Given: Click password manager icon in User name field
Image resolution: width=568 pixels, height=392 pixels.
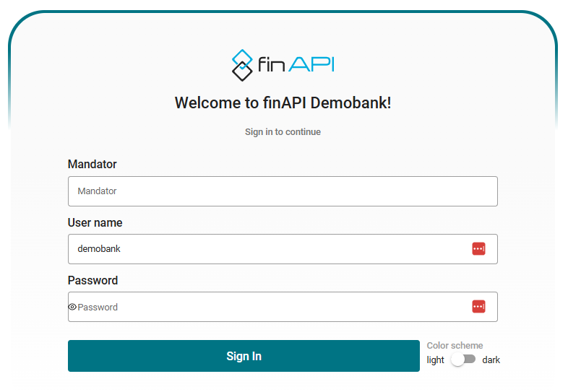Looking at the screenshot, I should tap(478, 249).
